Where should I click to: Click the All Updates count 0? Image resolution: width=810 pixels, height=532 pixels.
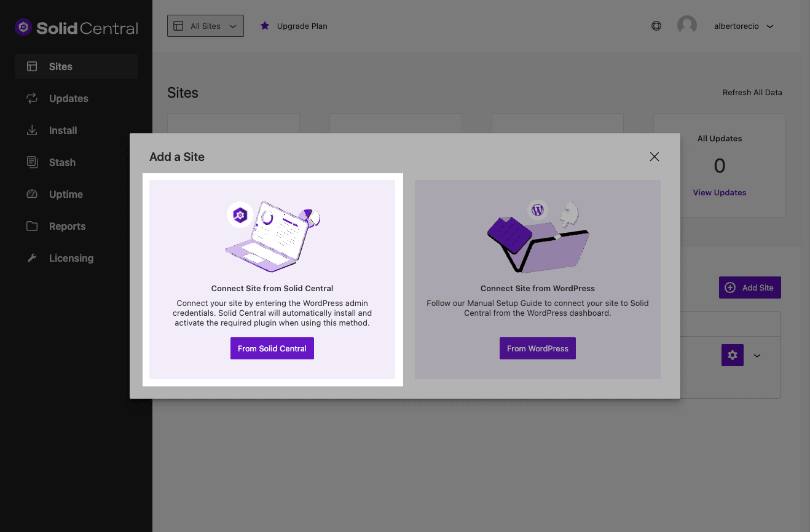click(x=720, y=166)
